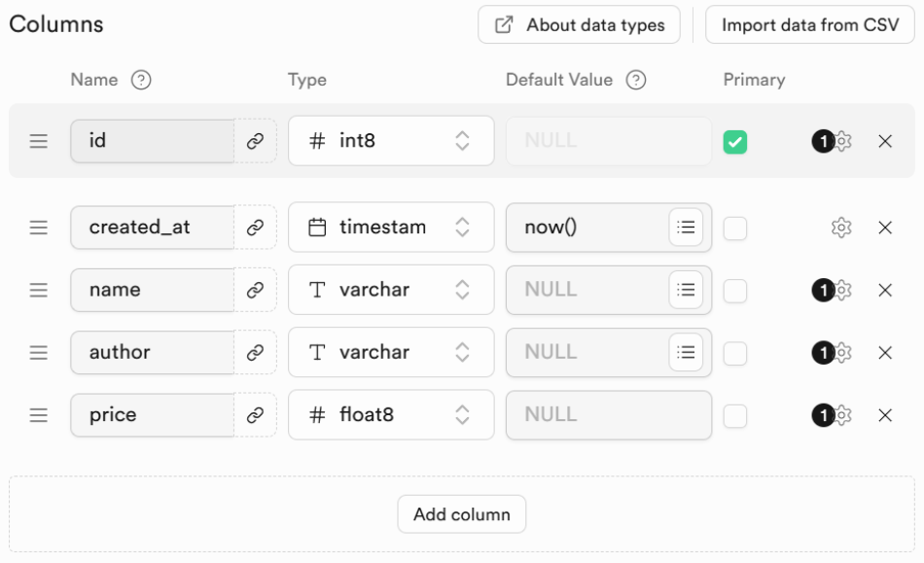Open the varchar type dropdown for name

[391, 290]
